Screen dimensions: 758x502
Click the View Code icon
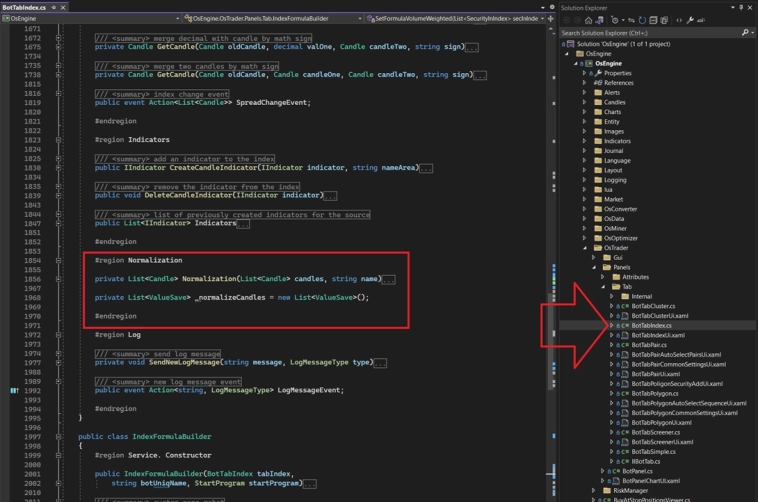point(679,19)
